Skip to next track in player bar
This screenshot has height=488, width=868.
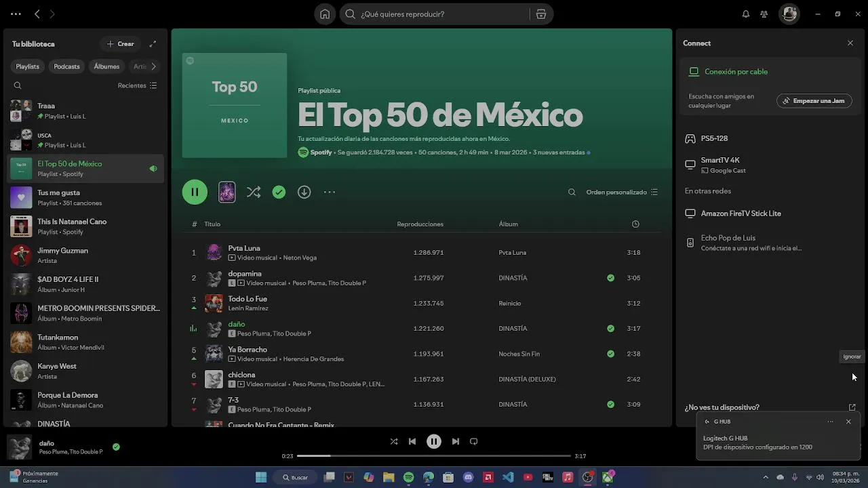coord(456,441)
